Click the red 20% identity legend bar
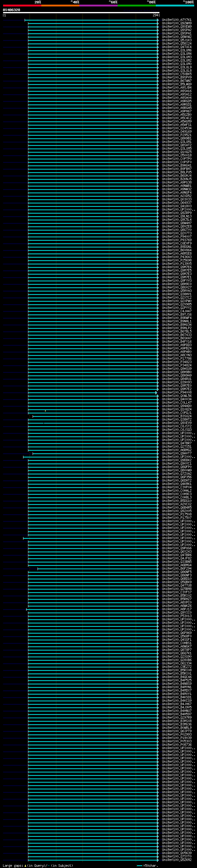This screenshot has height=868, width=197. click(x=22, y=6)
